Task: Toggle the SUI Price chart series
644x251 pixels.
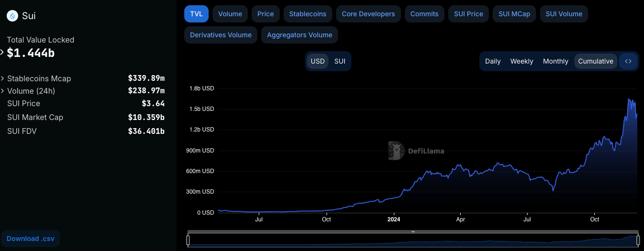Action: click(x=468, y=14)
